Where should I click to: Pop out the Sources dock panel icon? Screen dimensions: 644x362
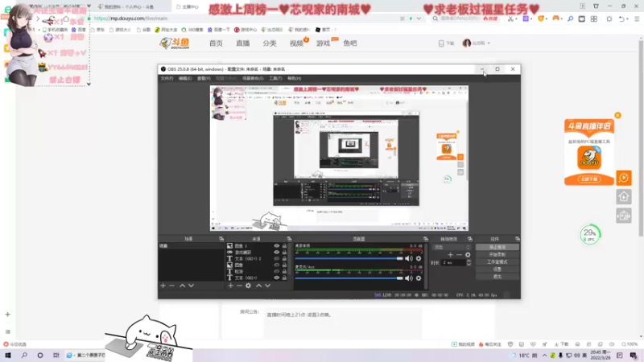tap(289, 239)
